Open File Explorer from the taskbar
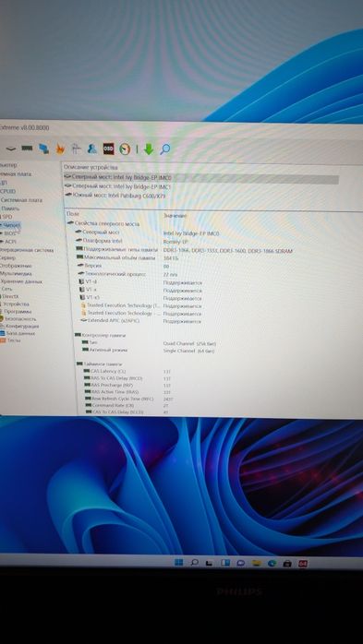This screenshot has height=644, width=363. coord(257,563)
